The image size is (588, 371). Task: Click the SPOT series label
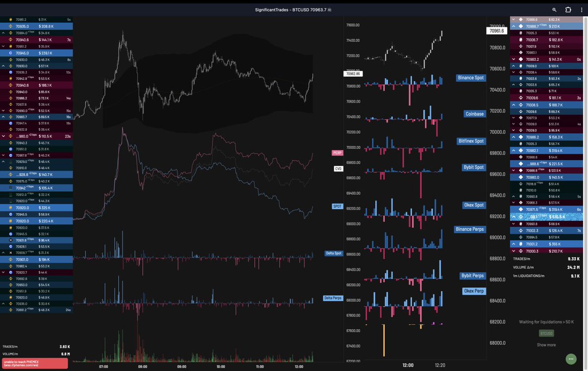point(337,206)
